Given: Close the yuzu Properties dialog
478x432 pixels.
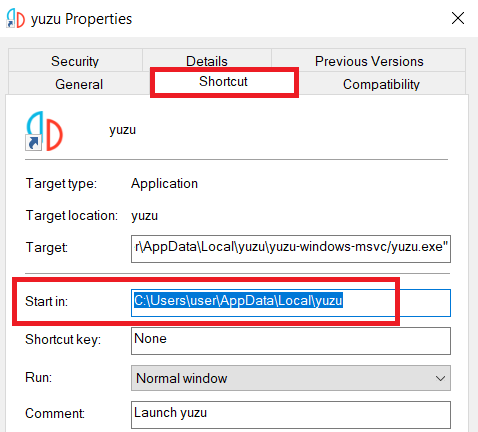Looking at the screenshot, I should click(458, 18).
